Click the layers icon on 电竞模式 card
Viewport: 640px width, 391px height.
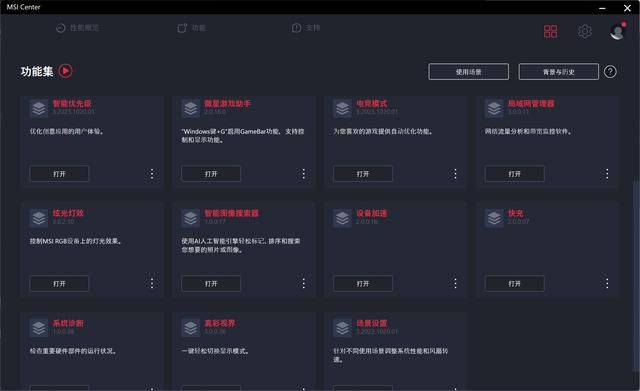pyautogui.click(x=342, y=109)
